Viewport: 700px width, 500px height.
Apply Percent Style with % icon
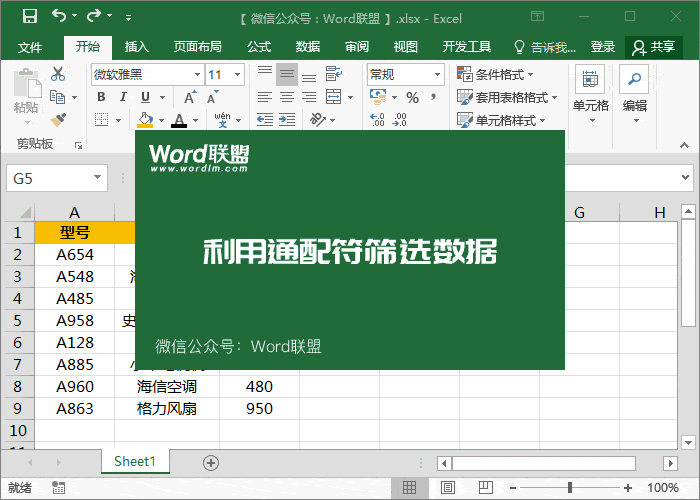(x=412, y=97)
